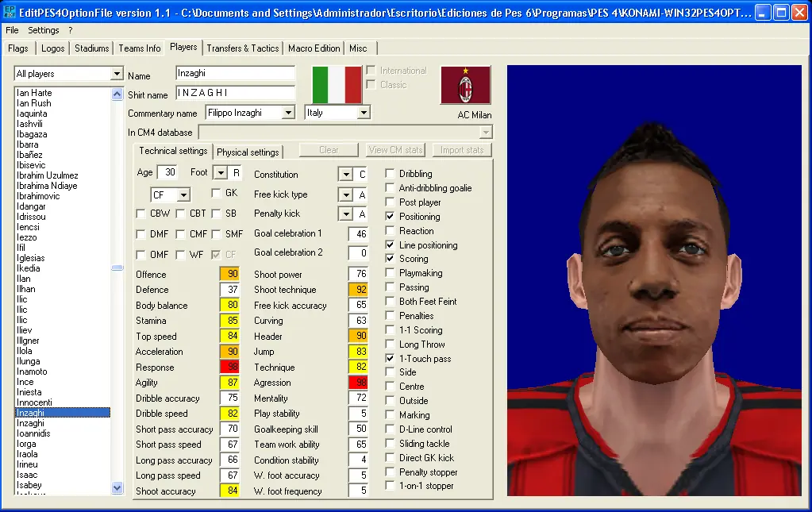
Task: Click the player list scroll up arrow
Action: coord(117,94)
